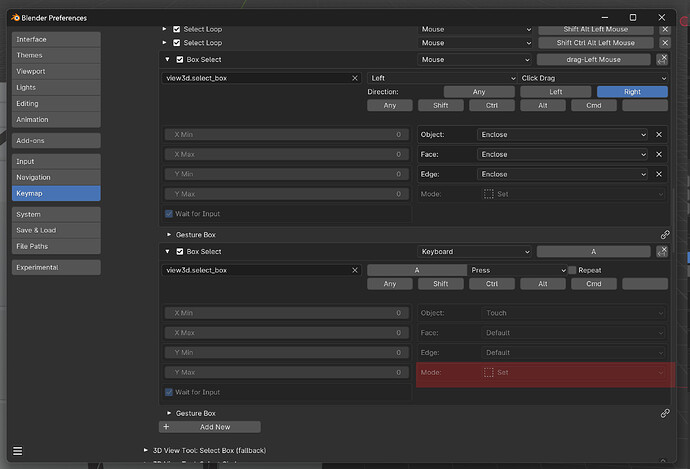
Task: Expand the first Select Loop entry
Action: pos(164,29)
